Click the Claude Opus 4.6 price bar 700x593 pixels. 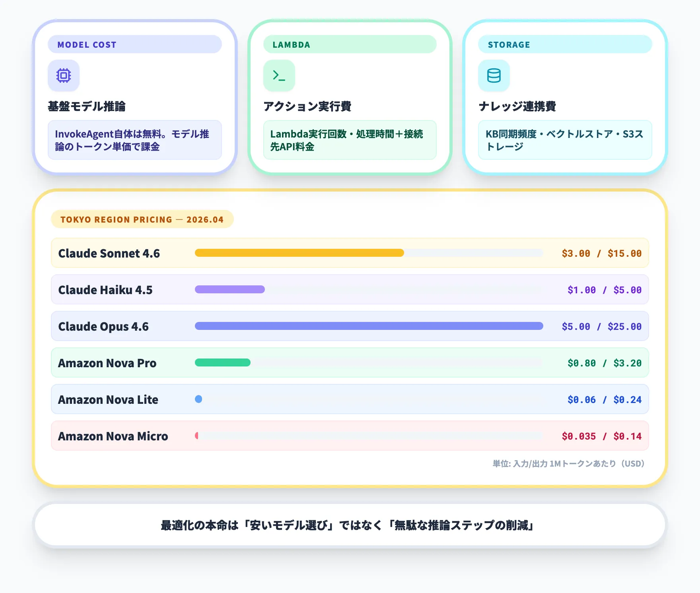368,326
